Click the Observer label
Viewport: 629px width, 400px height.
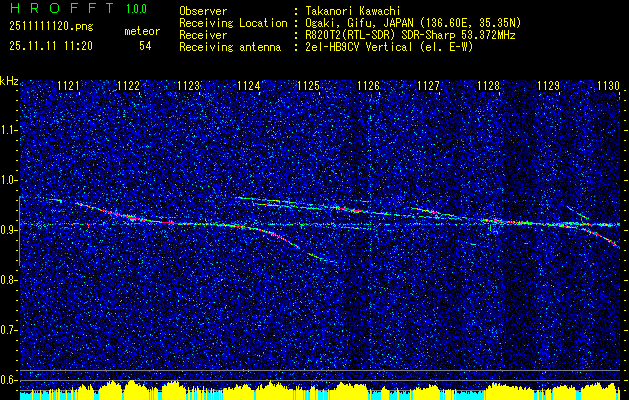coord(203,11)
